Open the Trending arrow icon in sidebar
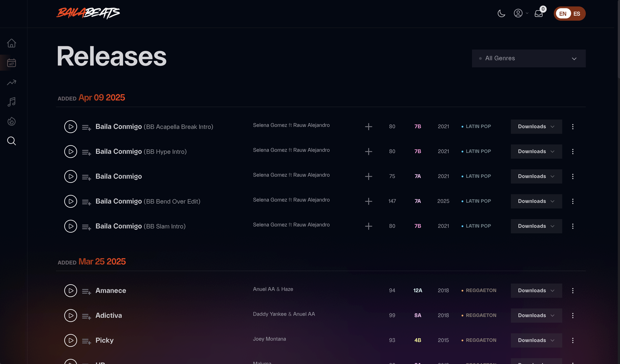The height and width of the screenshot is (364, 620). tap(11, 82)
